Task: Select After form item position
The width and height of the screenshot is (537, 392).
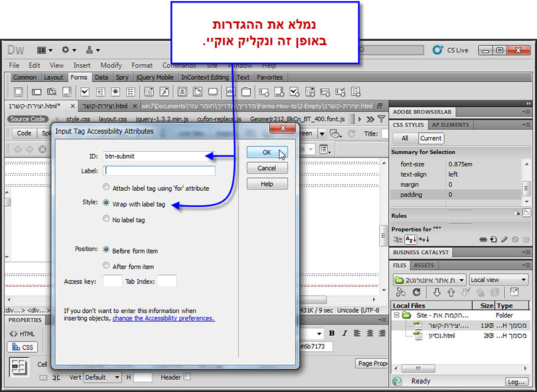Action: click(x=107, y=266)
